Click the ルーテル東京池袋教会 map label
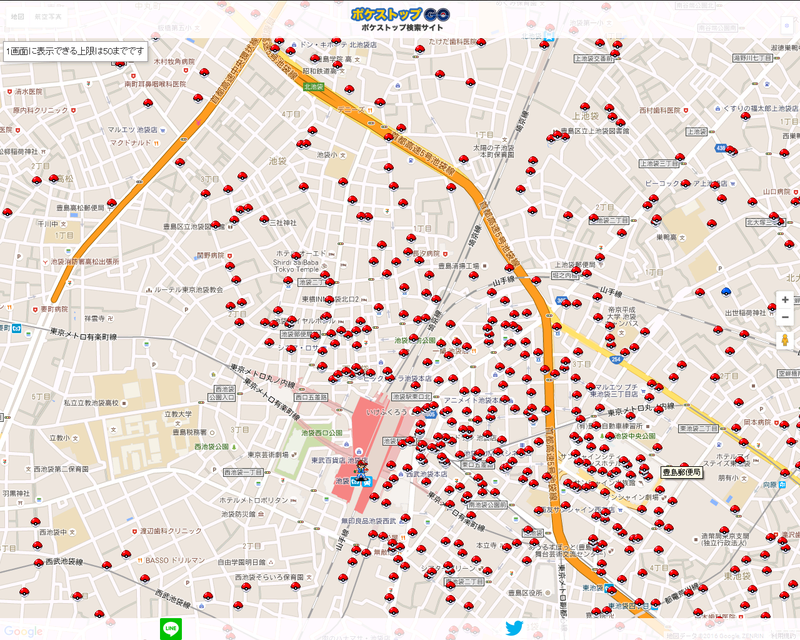 click(188, 289)
